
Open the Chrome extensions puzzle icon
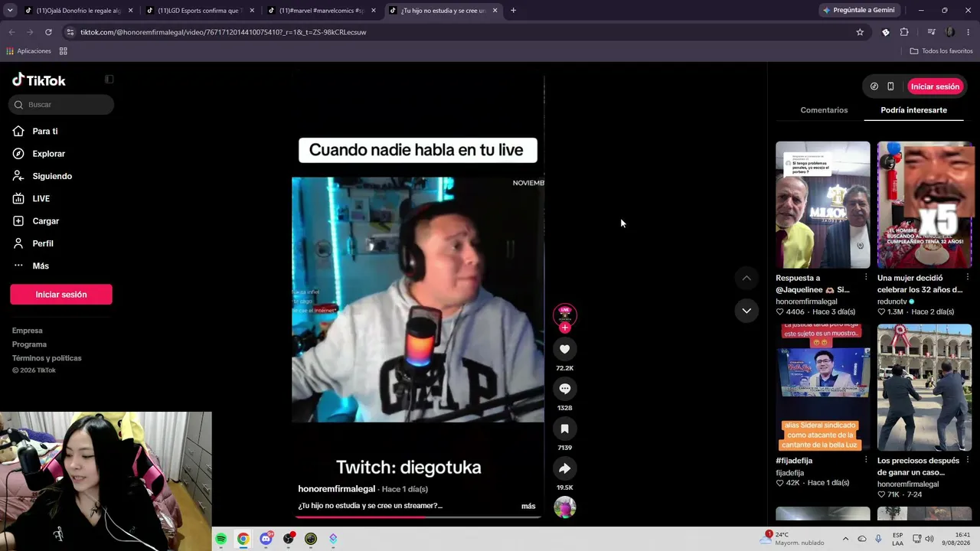pos(904,32)
